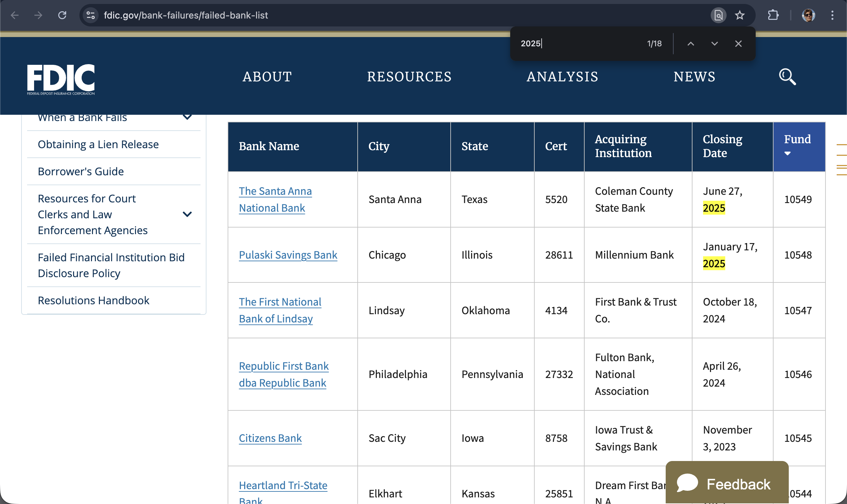This screenshot has height=504, width=847.
Task: Open the browser extensions puzzle icon
Action: tap(773, 15)
